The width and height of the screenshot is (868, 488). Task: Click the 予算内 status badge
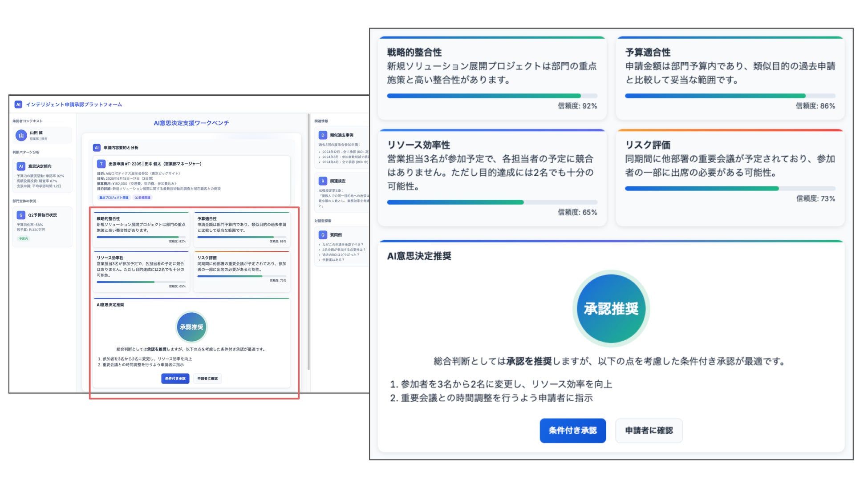(23, 239)
